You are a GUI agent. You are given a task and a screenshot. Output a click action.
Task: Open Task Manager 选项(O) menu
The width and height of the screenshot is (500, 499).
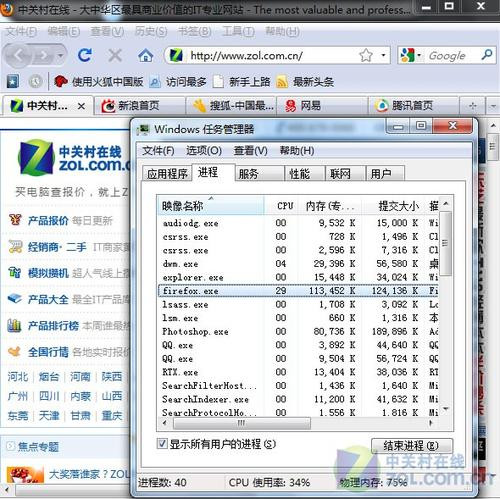tap(204, 151)
